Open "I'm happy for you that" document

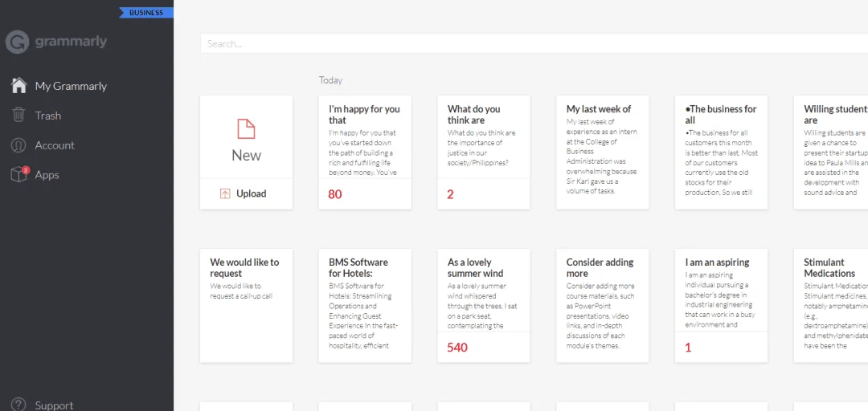(366, 153)
